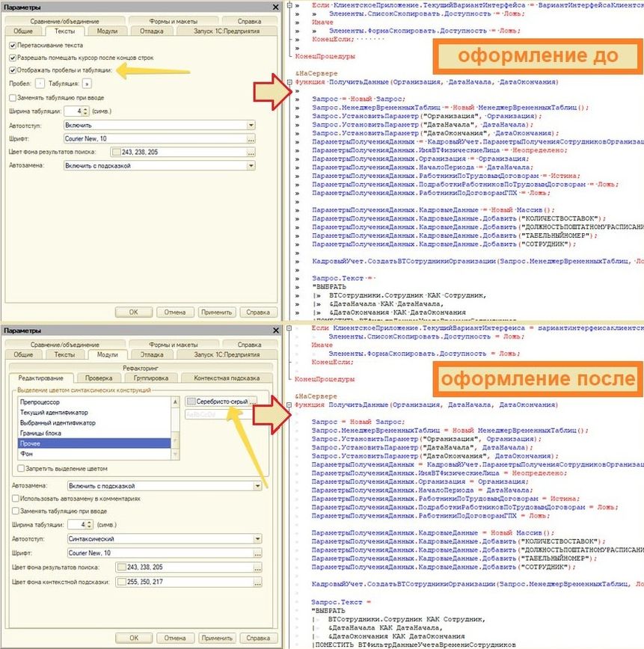The height and width of the screenshot is (649, 644).
Task: Click the scroll-down arrow of the syntax constructs list
Action: pyautogui.click(x=175, y=454)
